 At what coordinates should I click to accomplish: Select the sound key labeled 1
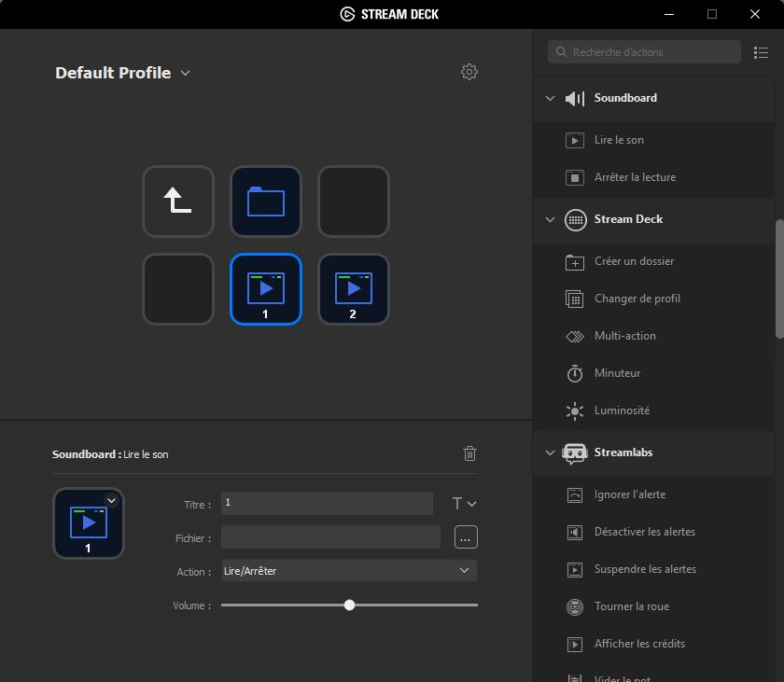click(x=266, y=289)
